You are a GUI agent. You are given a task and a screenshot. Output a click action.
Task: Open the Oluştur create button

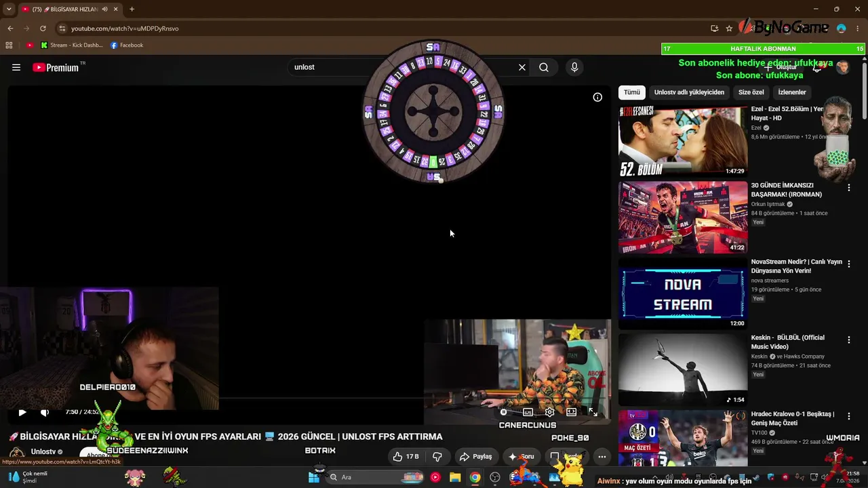click(x=781, y=67)
